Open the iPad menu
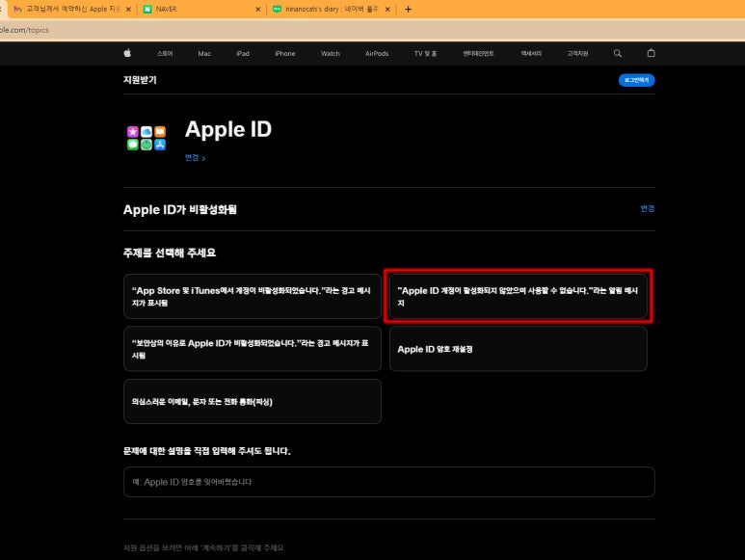 click(x=243, y=54)
